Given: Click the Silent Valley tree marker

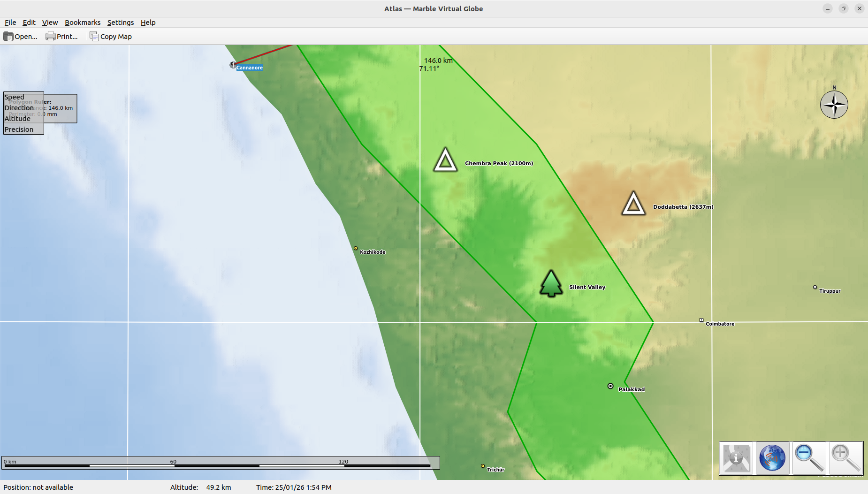Looking at the screenshot, I should pos(551,283).
